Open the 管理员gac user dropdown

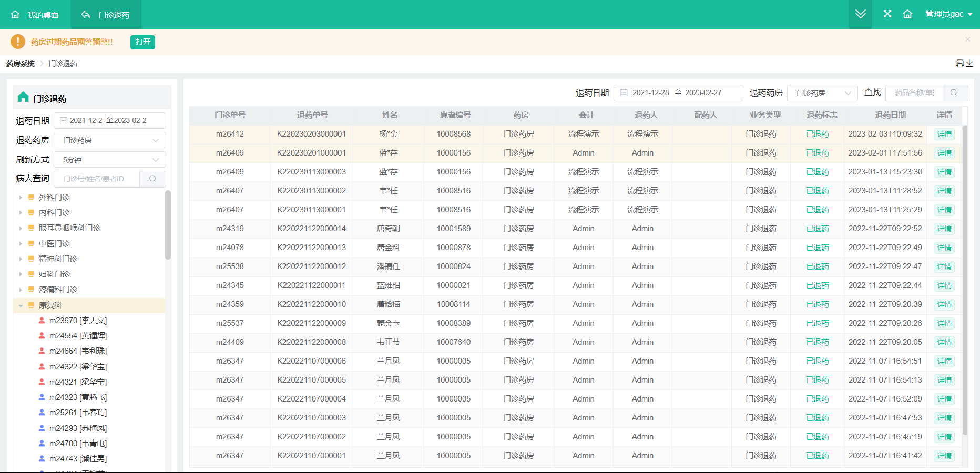point(948,14)
